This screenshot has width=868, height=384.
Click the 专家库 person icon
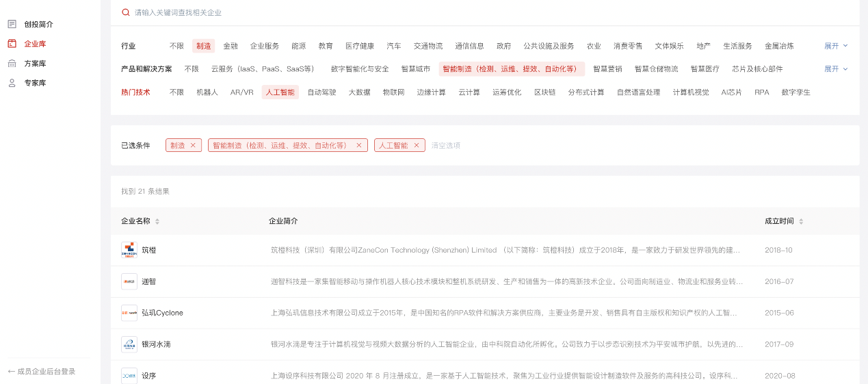point(12,83)
